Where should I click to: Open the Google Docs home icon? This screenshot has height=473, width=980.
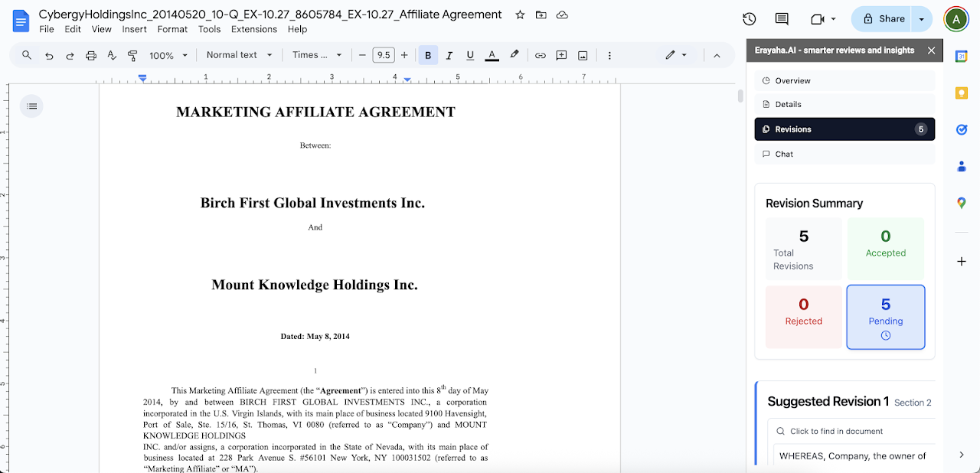21,21
